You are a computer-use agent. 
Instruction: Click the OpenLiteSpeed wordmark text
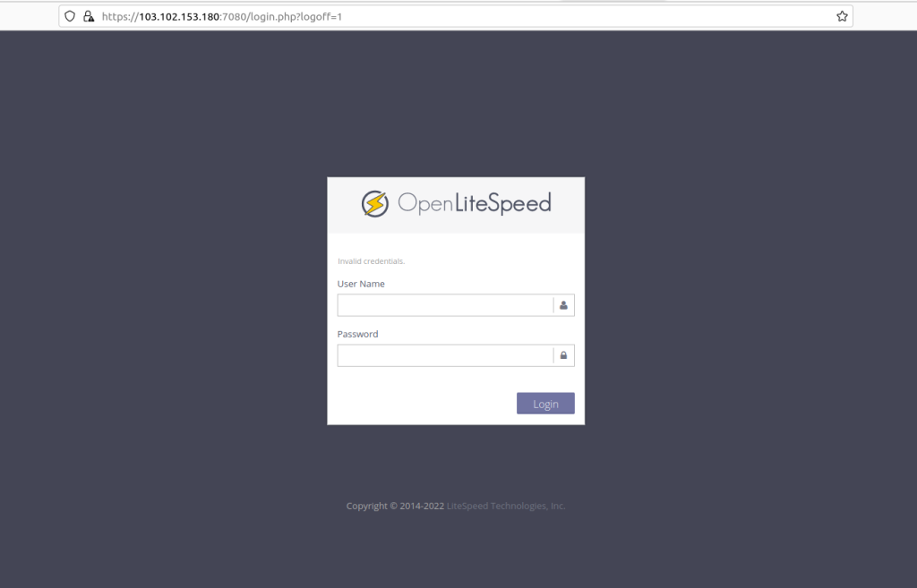point(474,204)
